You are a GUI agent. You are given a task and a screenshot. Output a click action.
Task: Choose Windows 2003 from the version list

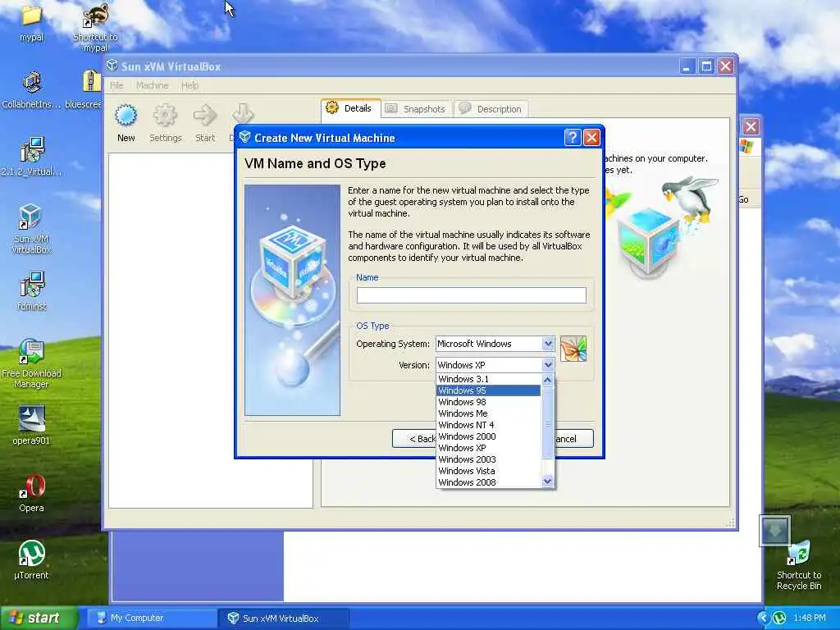tap(489, 459)
